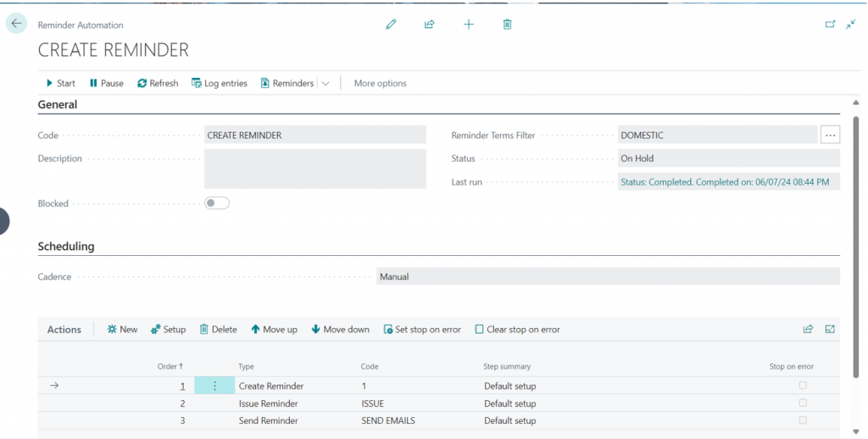Click the share icon in header
The height and width of the screenshot is (439, 868).
430,25
